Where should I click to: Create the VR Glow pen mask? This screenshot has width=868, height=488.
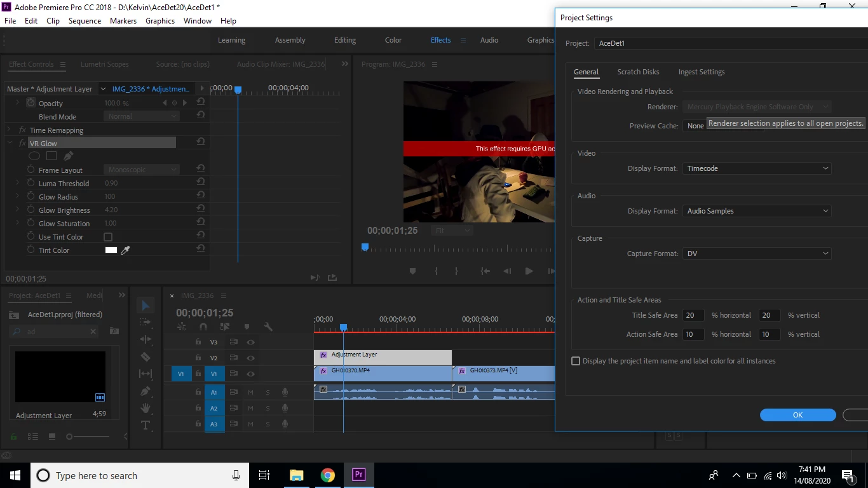point(68,156)
